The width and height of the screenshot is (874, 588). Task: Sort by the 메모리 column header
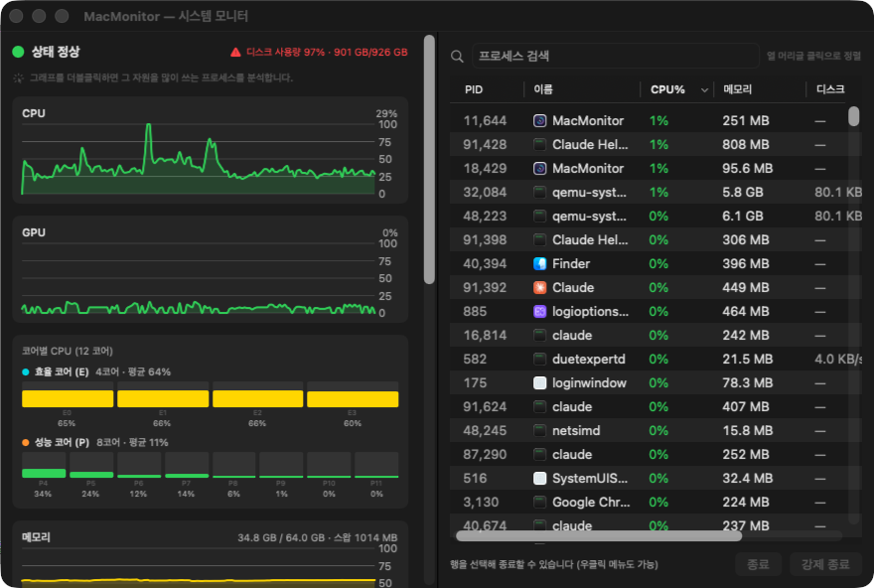pos(737,89)
